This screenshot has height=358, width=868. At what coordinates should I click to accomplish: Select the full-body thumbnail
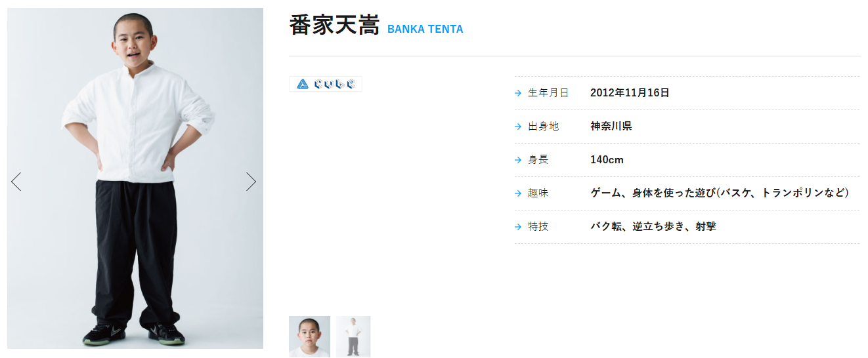point(353,336)
